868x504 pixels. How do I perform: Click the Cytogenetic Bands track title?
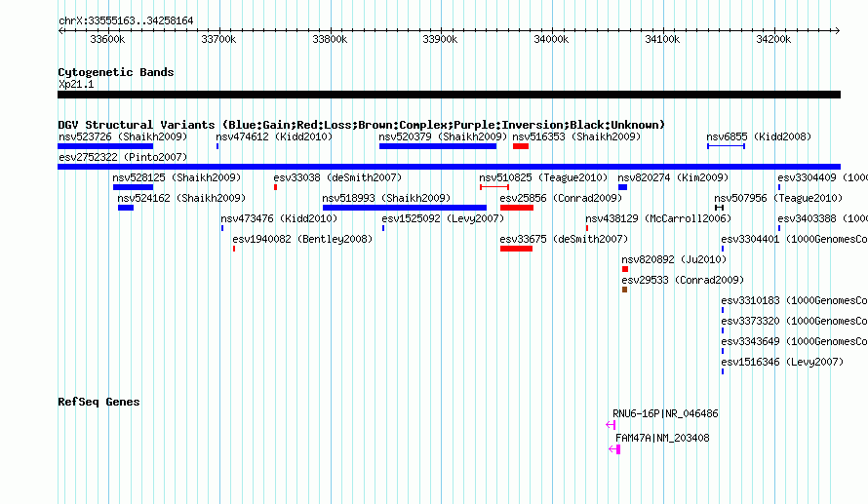click(x=116, y=72)
